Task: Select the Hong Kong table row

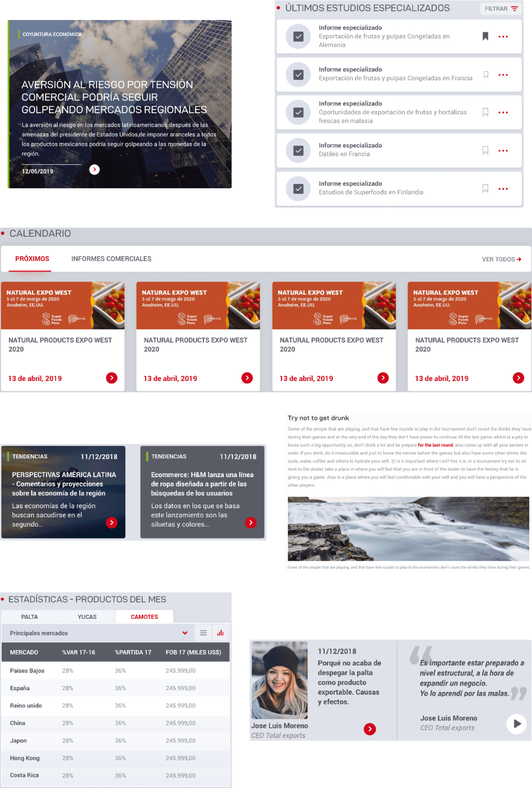Action: click(116, 758)
